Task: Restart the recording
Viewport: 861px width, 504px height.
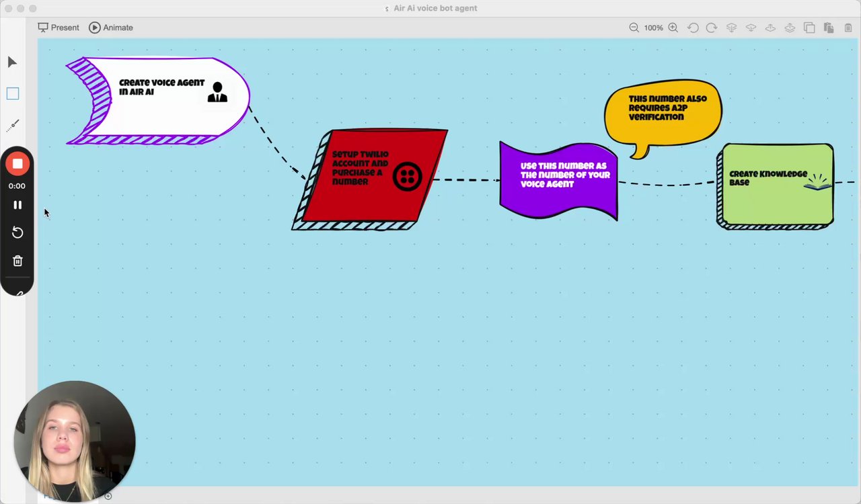Action: click(17, 233)
